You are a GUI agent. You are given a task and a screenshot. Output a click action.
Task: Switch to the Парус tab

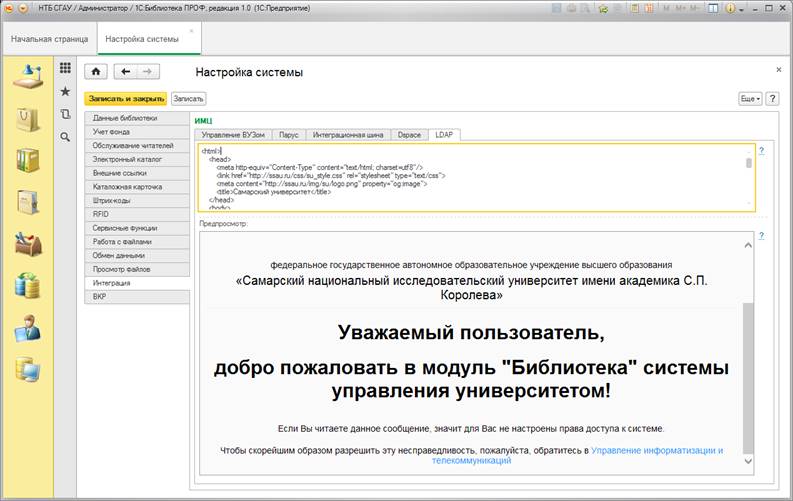tap(289, 134)
